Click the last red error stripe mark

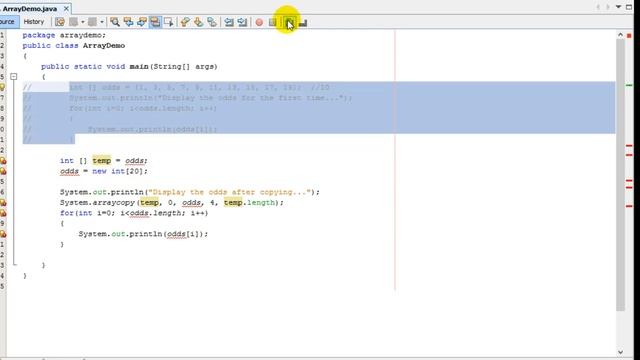(x=629, y=206)
